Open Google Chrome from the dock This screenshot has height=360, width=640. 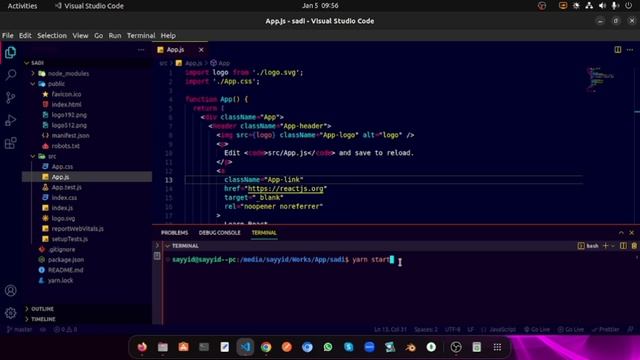tap(266, 347)
